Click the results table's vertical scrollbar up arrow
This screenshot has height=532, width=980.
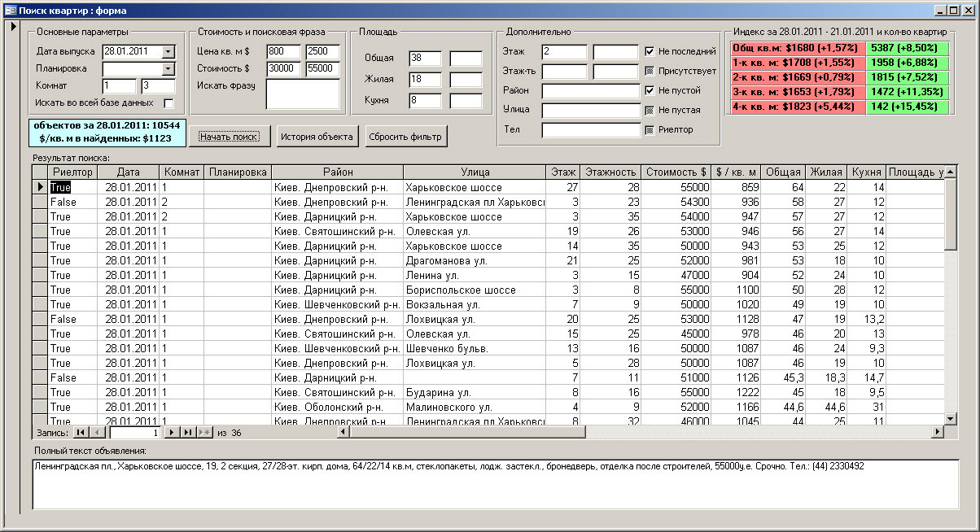click(x=950, y=172)
